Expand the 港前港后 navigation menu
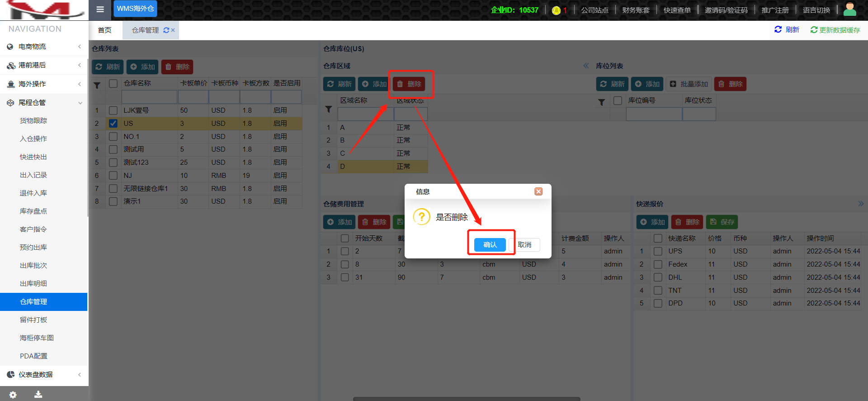The height and width of the screenshot is (401, 868). (44, 65)
